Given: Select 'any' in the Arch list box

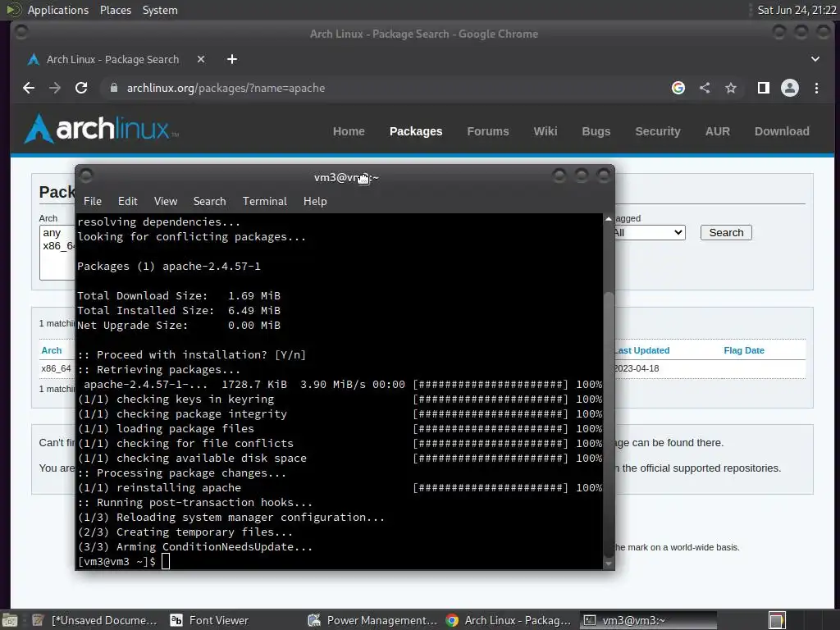Looking at the screenshot, I should click(x=52, y=232).
